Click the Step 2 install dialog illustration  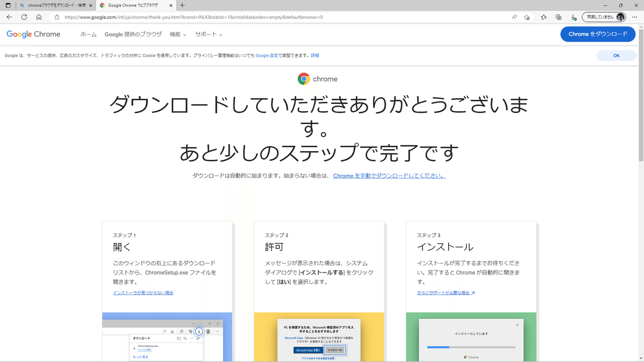point(319,337)
